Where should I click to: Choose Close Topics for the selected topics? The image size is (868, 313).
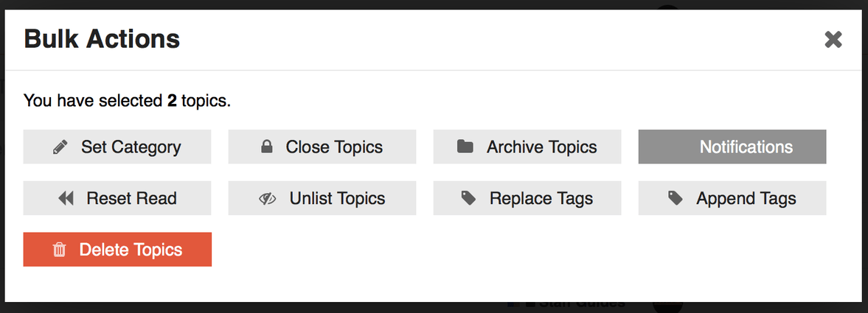pos(322,147)
